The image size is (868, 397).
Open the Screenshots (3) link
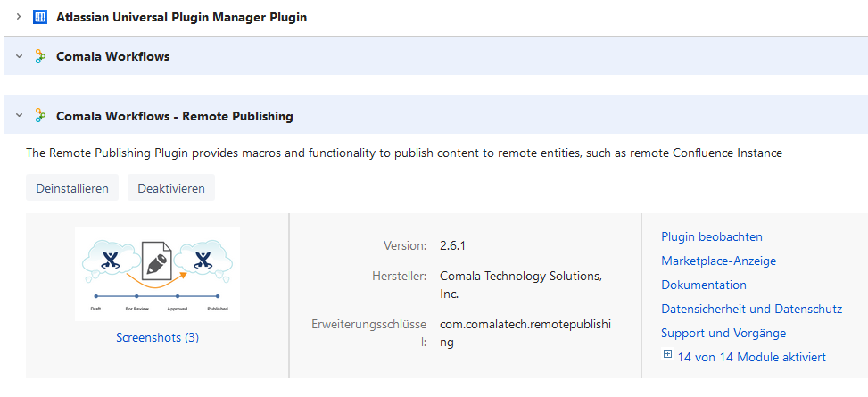point(157,337)
